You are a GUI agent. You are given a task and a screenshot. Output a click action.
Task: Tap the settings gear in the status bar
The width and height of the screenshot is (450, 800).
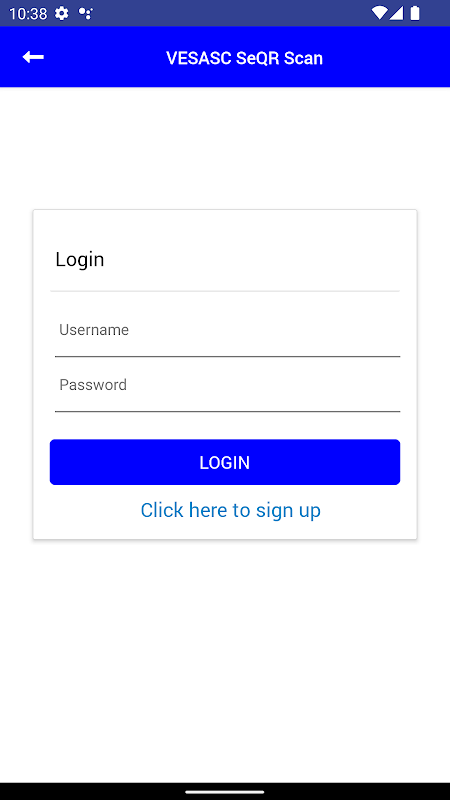click(x=62, y=13)
